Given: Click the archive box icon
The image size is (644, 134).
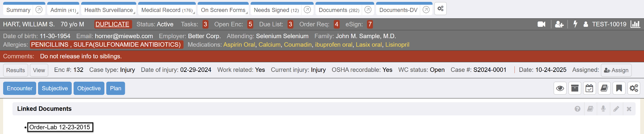Looking at the screenshot, I should click(575, 88).
